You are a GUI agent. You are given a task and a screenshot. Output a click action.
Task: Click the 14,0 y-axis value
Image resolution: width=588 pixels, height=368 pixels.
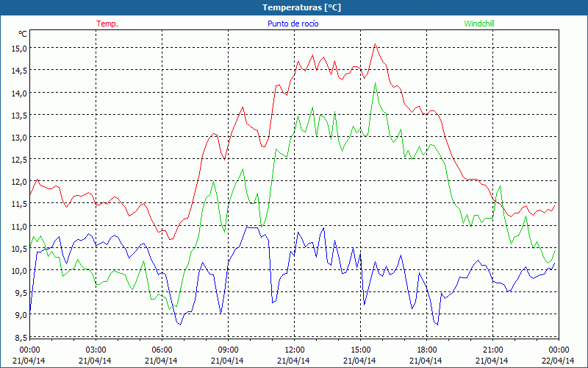pyautogui.click(x=19, y=93)
